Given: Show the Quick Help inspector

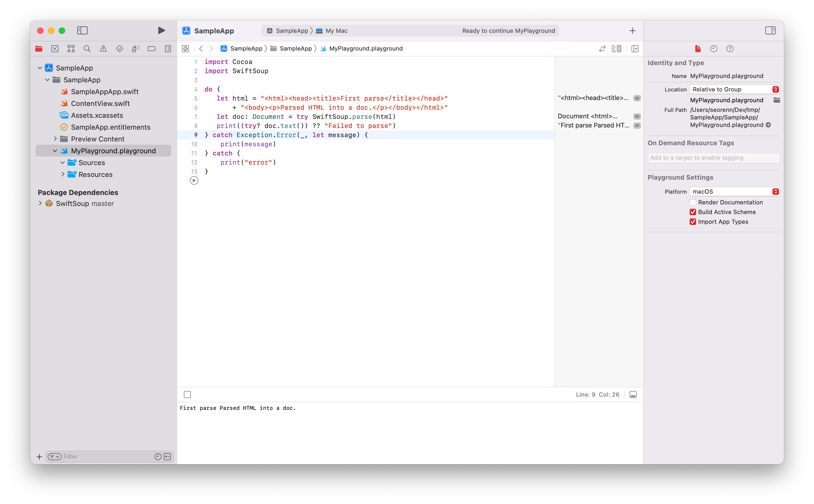Looking at the screenshot, I should pyautogui.click(x=730, y=49).
